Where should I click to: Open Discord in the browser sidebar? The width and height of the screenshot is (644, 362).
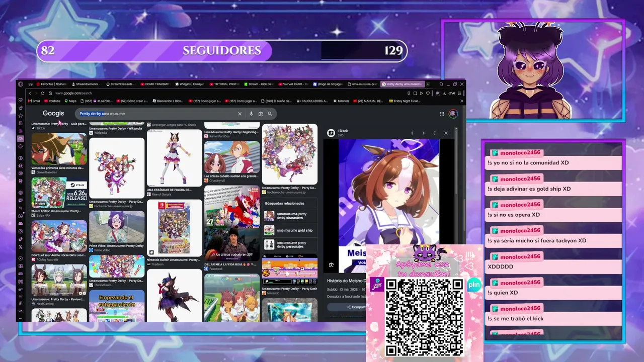[x=21, y=223]
